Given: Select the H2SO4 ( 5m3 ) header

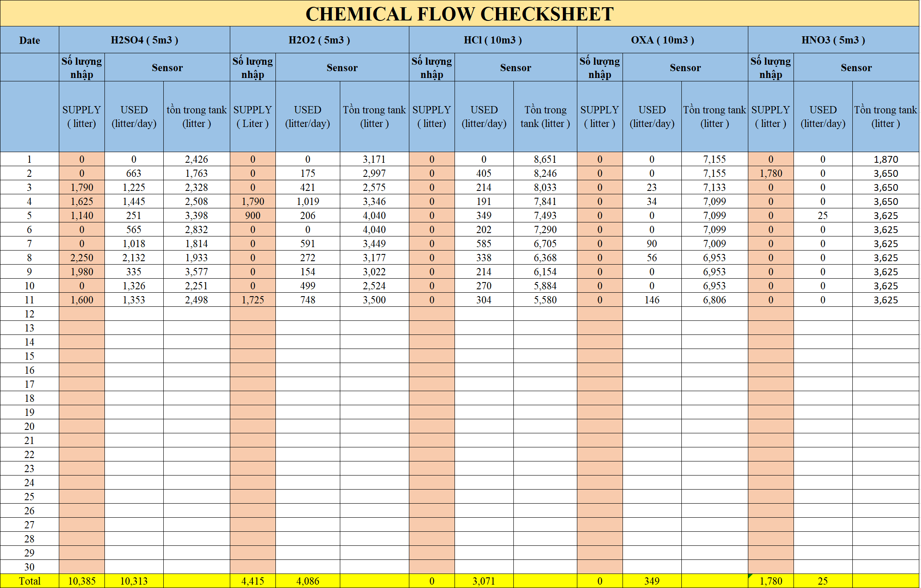Looking at the screenshot, I should pyautogui.click(x=145, y=40).
